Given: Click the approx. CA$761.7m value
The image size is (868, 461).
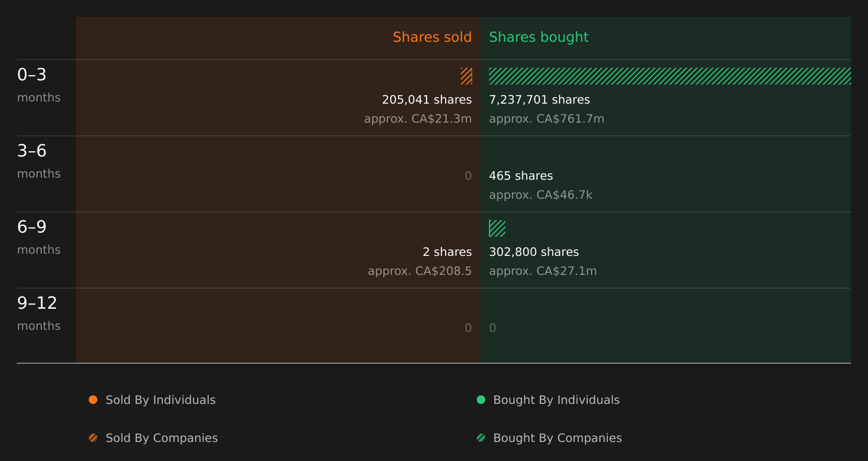Looking at the screenshot, I should [x=547, y=119].
